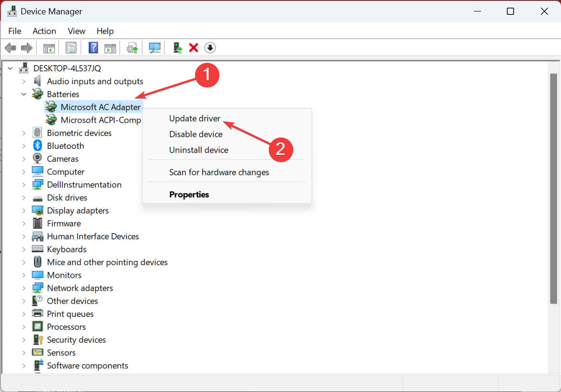Screen dimensions: 561x392
Task: Open the Help menu
Action: 105,31
